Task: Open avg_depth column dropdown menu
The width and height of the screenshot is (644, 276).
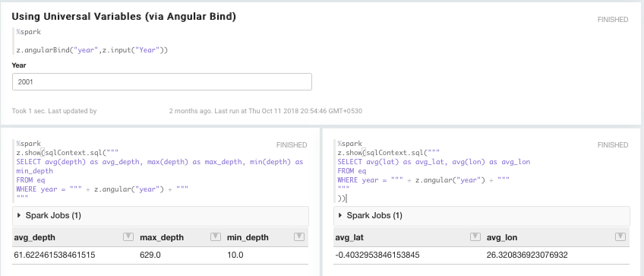Action: pos(128,237)
